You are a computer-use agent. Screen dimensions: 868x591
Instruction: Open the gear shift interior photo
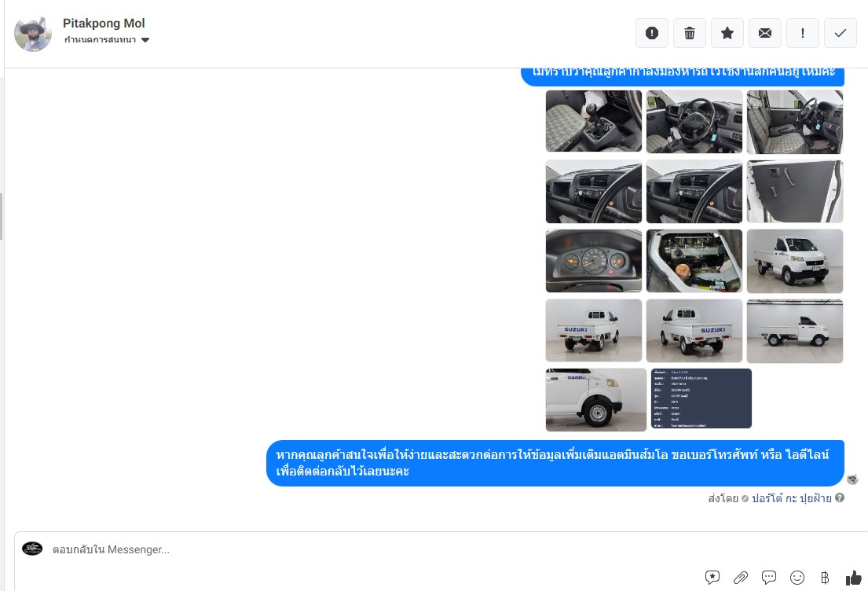pos(593,121)
